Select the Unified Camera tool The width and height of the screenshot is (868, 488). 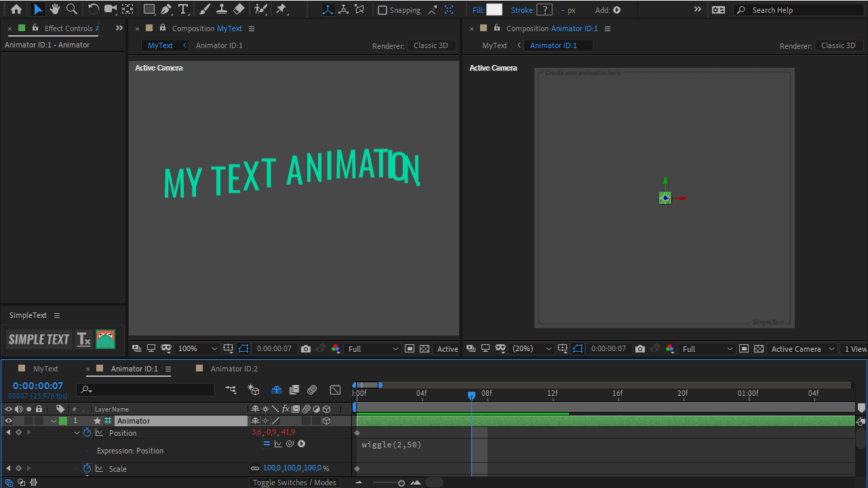coord(110,9)
